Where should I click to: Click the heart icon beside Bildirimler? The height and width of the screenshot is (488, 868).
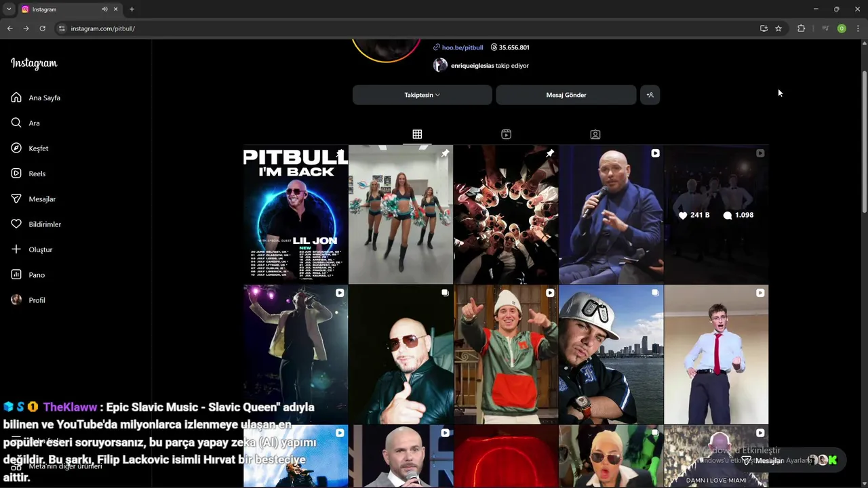16,224
